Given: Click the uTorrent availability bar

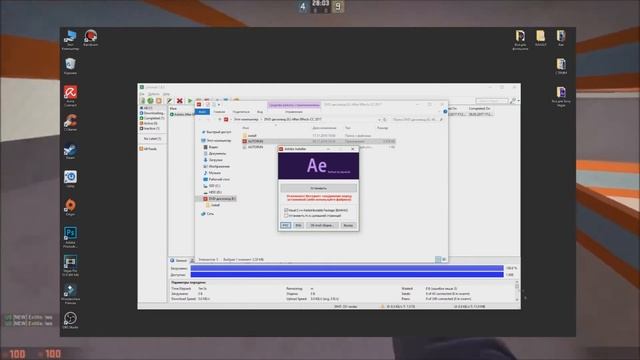Looking at the screenshot, I should tap(347, 275).
